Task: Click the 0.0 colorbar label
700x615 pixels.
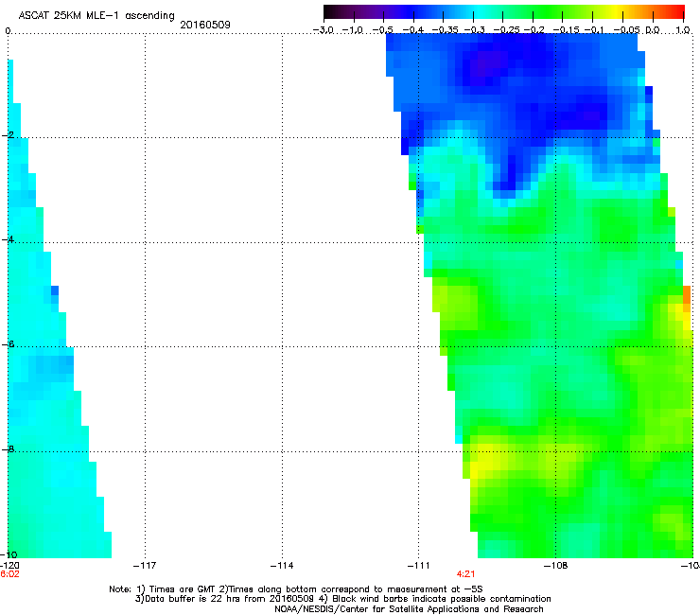Action: point(653,30)
